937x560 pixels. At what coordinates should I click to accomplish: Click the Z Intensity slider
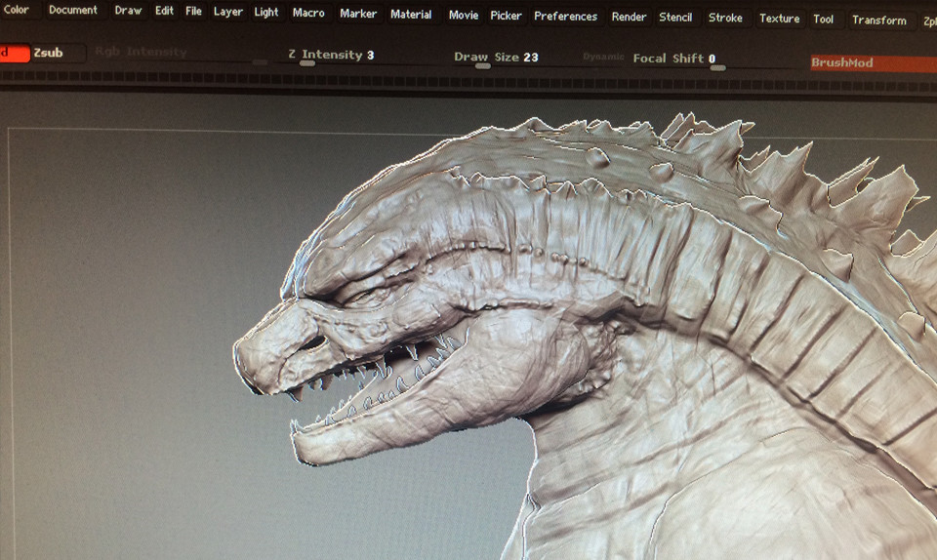(332, 56)
